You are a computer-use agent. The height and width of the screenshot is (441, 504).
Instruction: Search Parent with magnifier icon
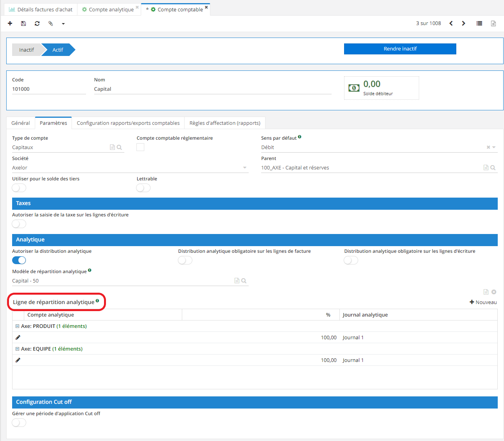click(493, 168)
